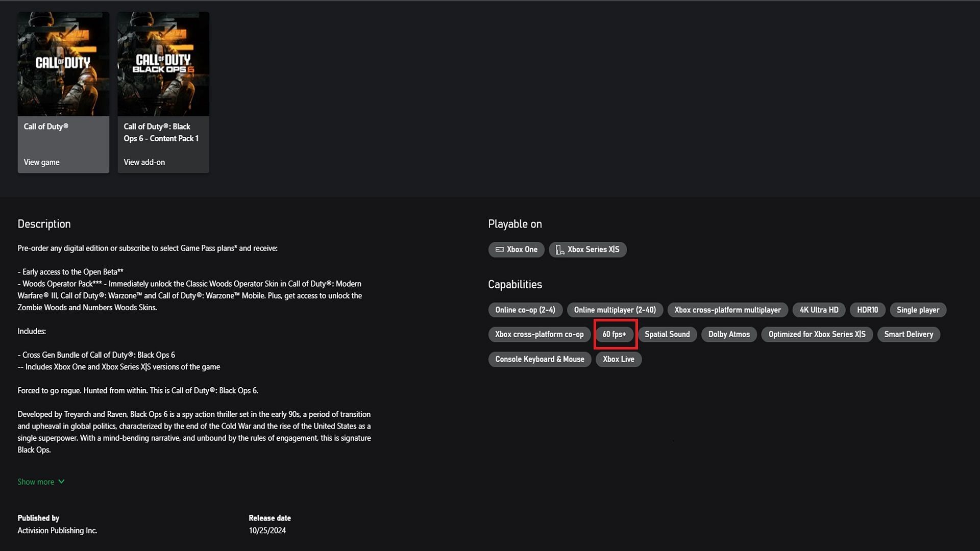This screenshot has width=980, height=551.
Task: Click the Smart Delivery capability tag
Action: [x=909, y=334]
